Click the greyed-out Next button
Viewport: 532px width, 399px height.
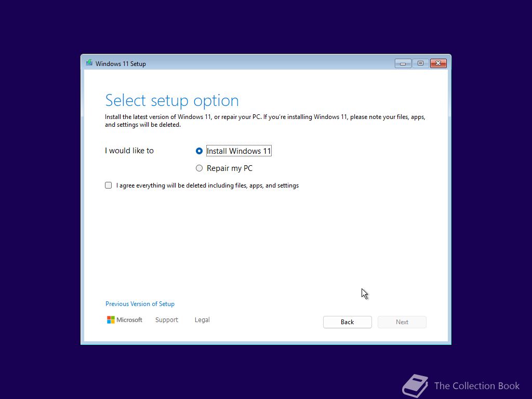click(x=402, y=322)
